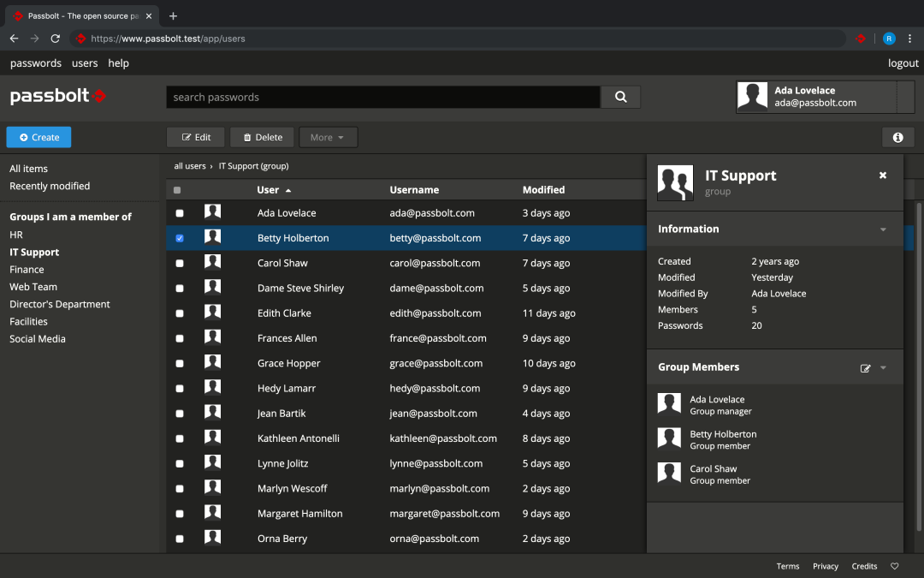Screen dimensions: 924x578
Task: Click the heart icon in footer
Action: point(895,566)
